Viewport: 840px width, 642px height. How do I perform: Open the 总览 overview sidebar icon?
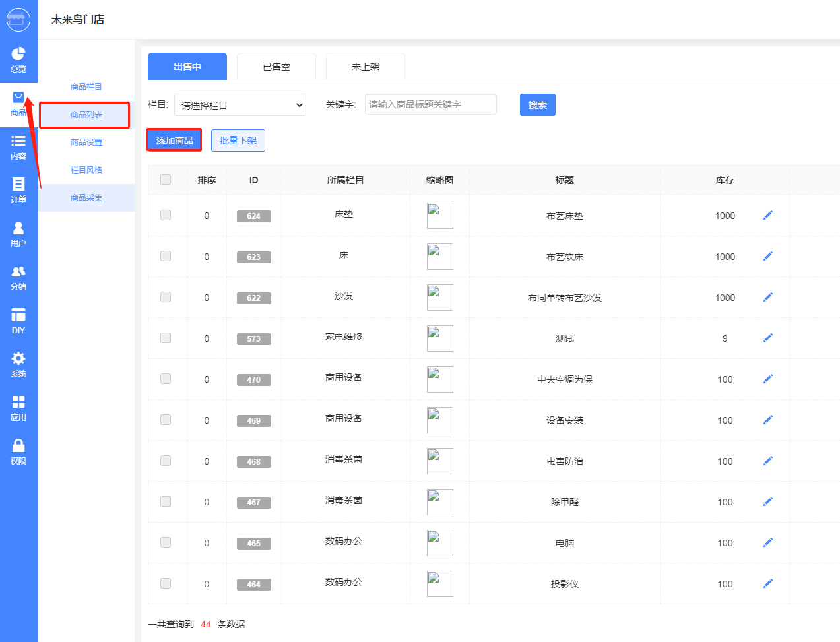pyautogui.click(x=18, y=59)
